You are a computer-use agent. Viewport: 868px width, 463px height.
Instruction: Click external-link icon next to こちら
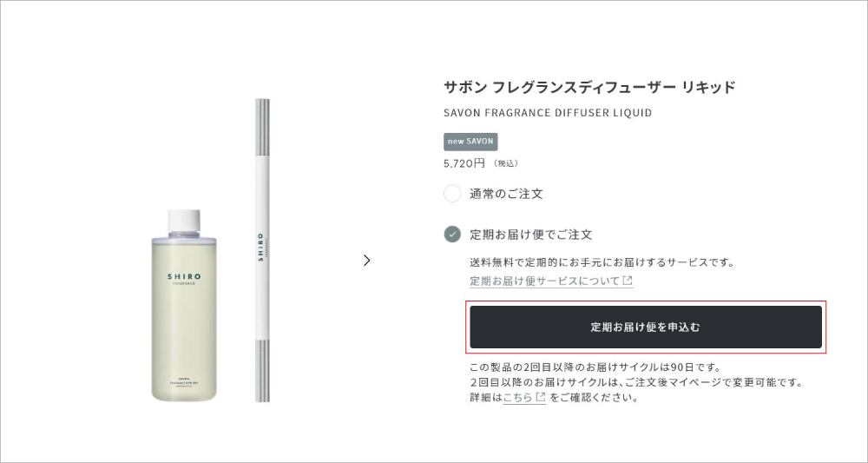[541, 398]
